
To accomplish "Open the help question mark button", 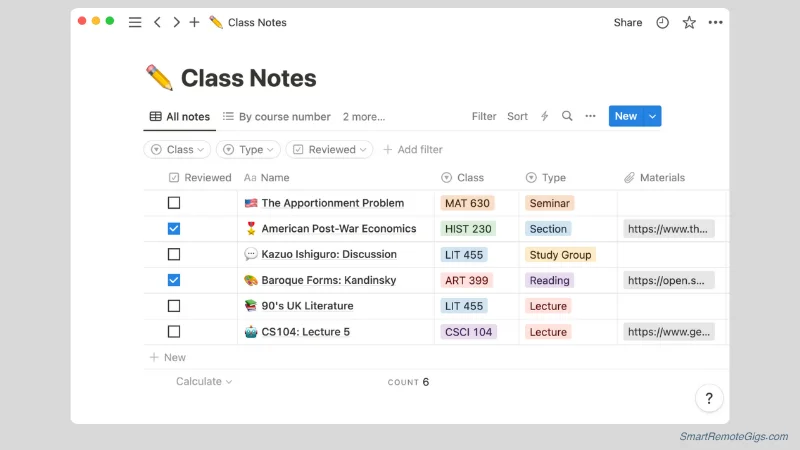I will click(x=709, y=398).
